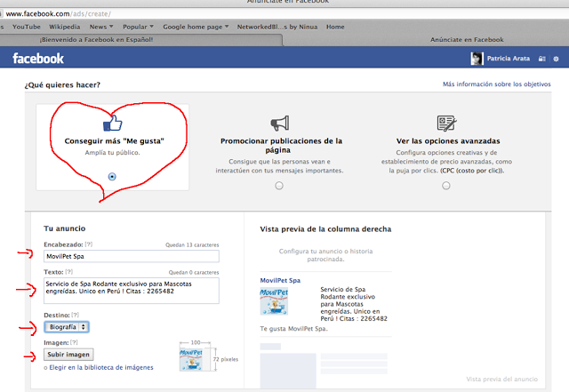
Task: Click the Quedan 0 caracteres counter
Action: tap(194, 272)
